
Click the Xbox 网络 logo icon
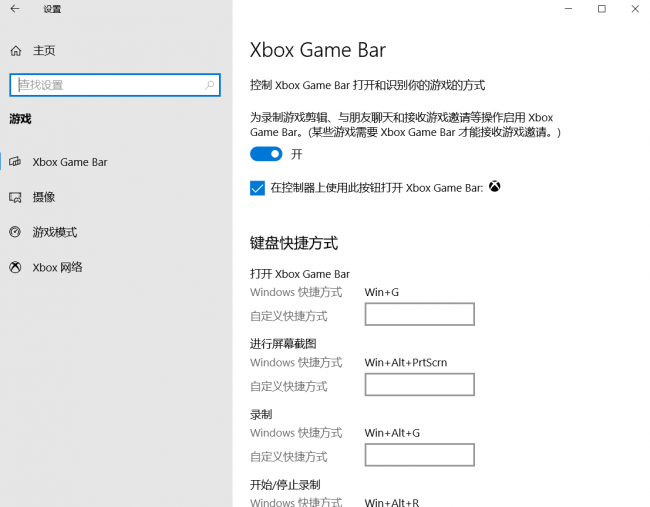coord(15,267)
